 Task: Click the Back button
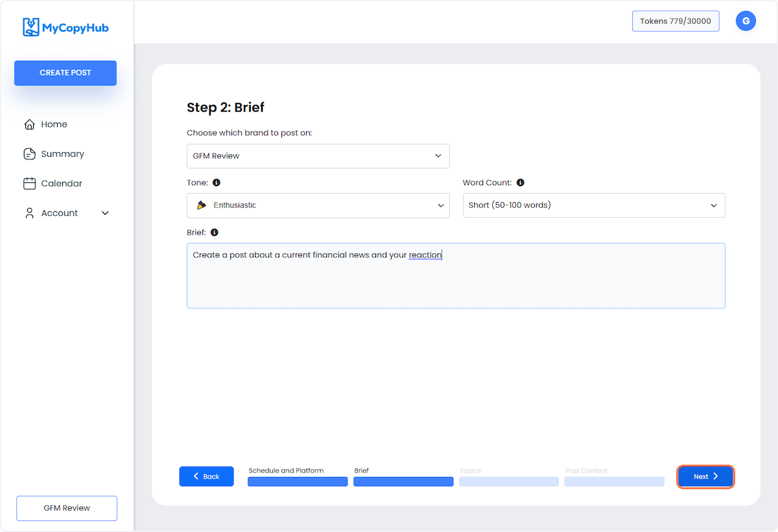pos(207,476)
